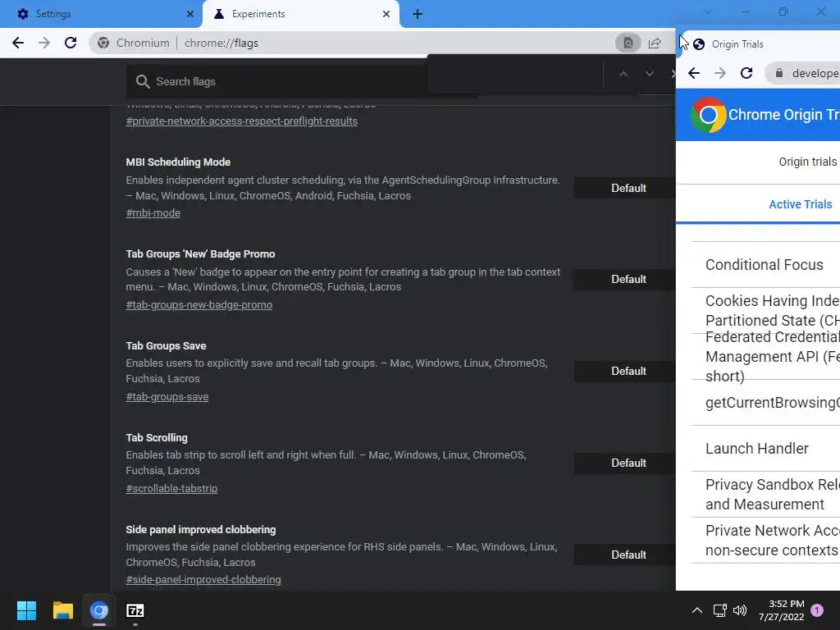Click the network icon in system tray
This screenshot has width=840, height=630.
pyautogui.click(x=719, y=610)
